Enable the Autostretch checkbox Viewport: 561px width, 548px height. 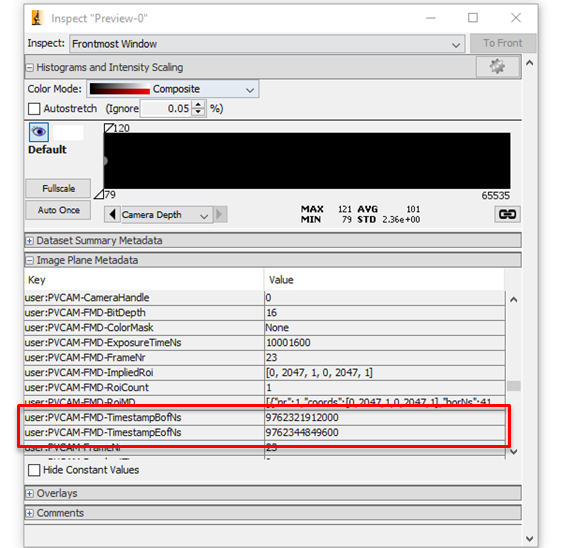[34, 109]
